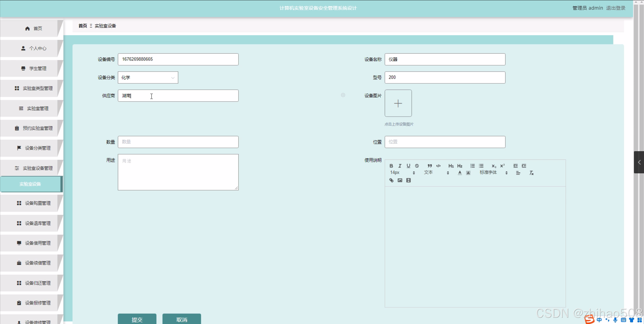Viewport: 644px width, 324px height.
Task: Clear text formatting with Tx icon
Action: point(531,173)
